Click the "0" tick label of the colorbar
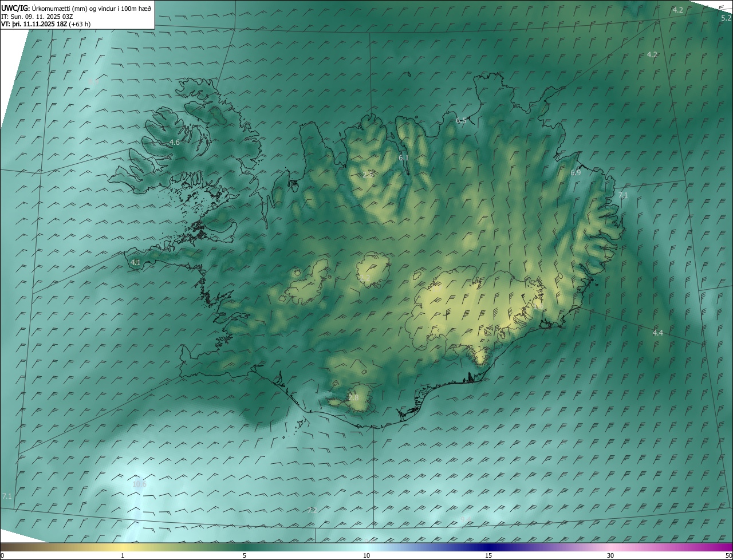 (x=2, y=555)
